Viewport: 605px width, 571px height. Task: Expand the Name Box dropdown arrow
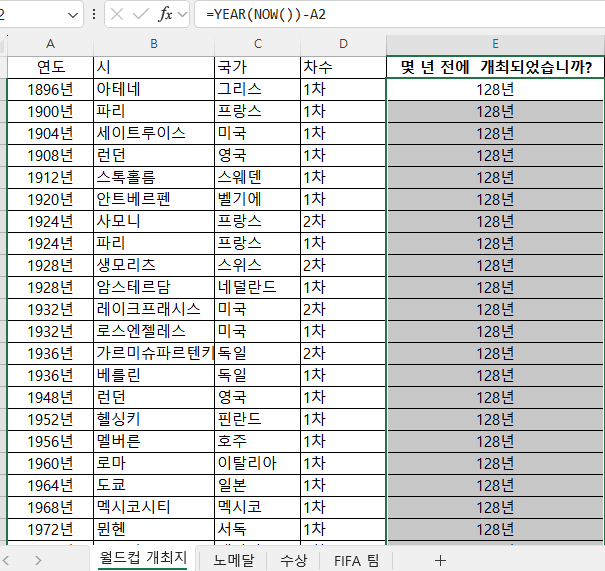tap(72, 15)
